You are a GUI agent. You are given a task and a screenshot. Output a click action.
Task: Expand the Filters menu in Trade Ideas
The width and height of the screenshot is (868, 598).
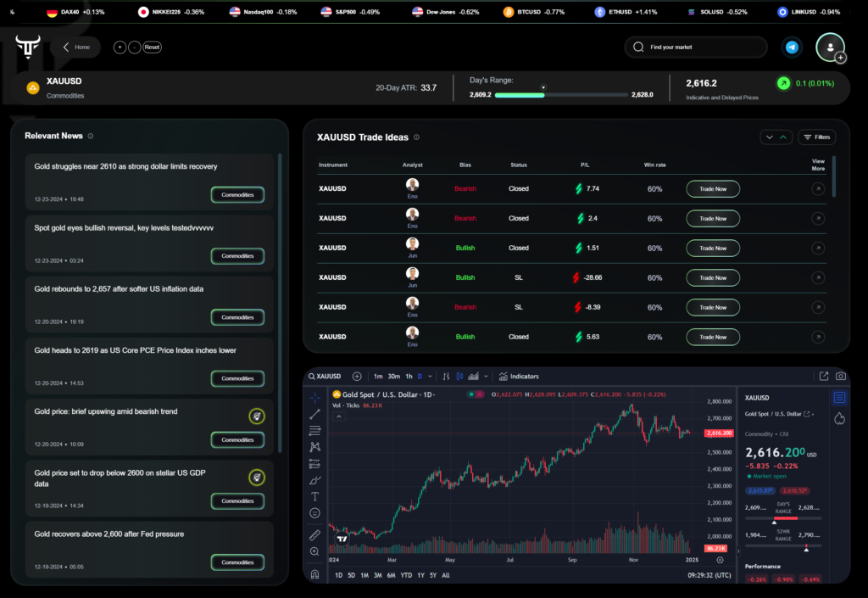817,137
